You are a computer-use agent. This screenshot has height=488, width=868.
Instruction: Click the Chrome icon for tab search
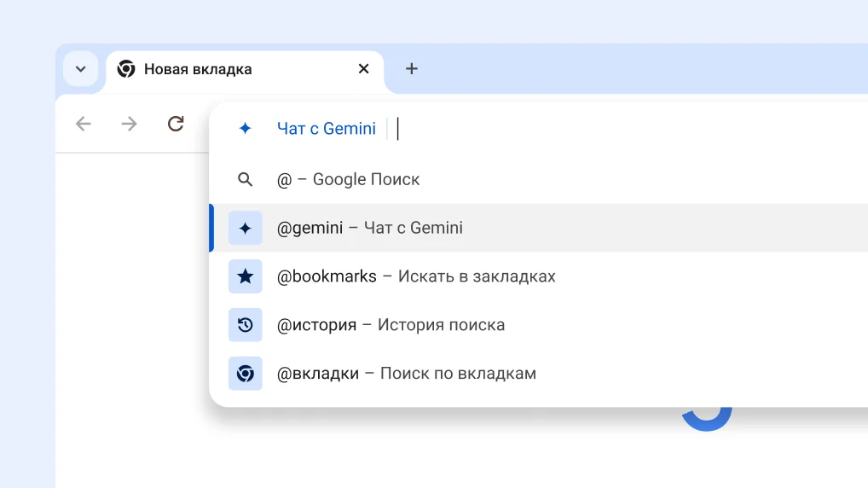pos(246,374)
